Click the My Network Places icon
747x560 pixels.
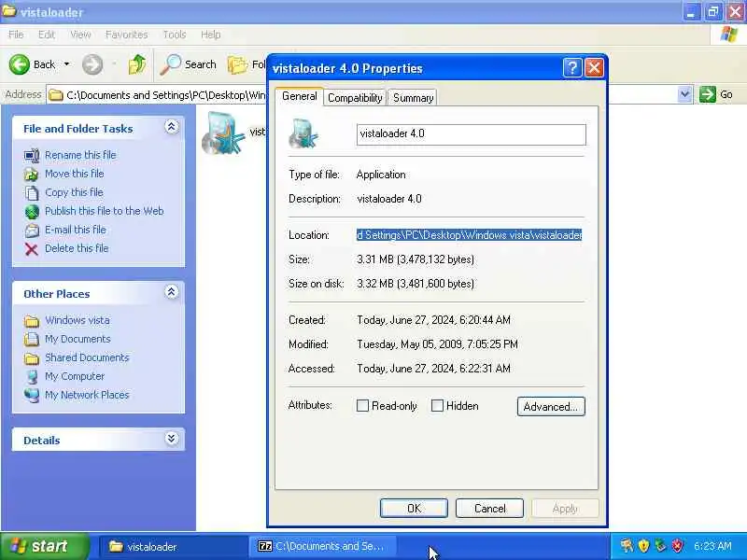[32, 395]
